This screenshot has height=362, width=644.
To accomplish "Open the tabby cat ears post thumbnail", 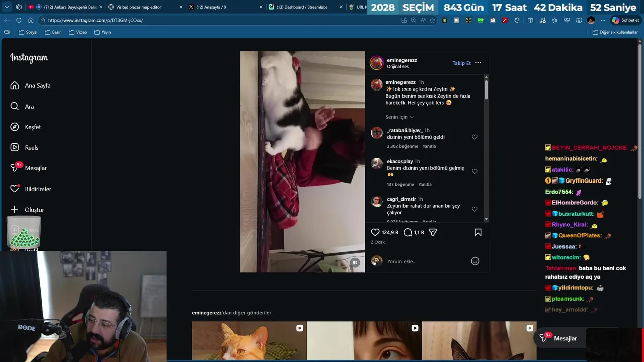I will [x=479, y=341].
